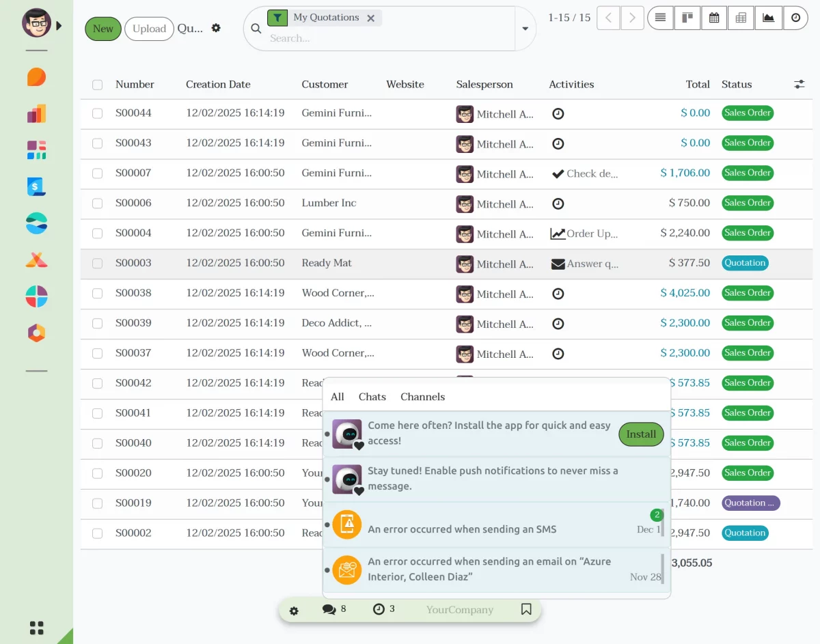Switch to the Channels tab
Screen dimensions: 820x644
[x=422, y=396]
